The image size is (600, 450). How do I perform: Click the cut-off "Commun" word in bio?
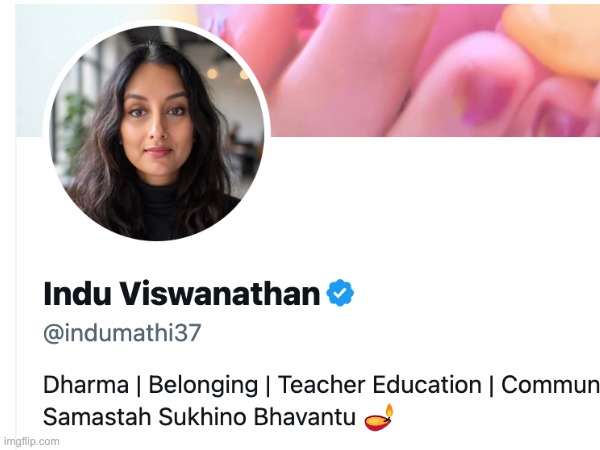pos(550,385)
